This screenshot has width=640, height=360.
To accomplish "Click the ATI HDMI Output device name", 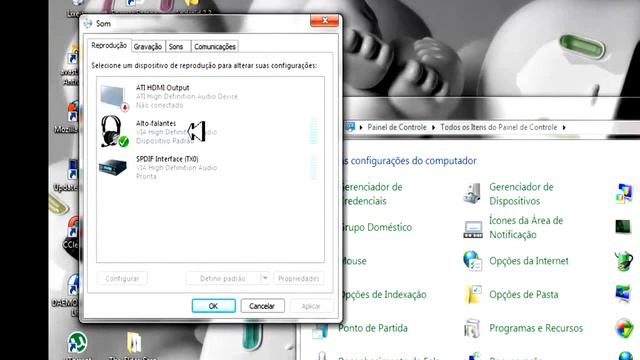I will pos(162,87).
